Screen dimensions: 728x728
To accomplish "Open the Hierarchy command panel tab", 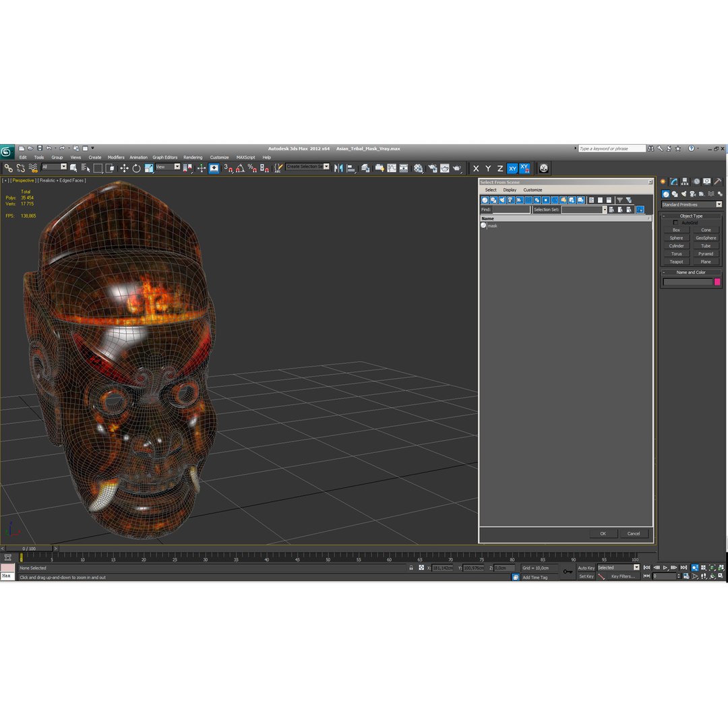I will [685, 181].
